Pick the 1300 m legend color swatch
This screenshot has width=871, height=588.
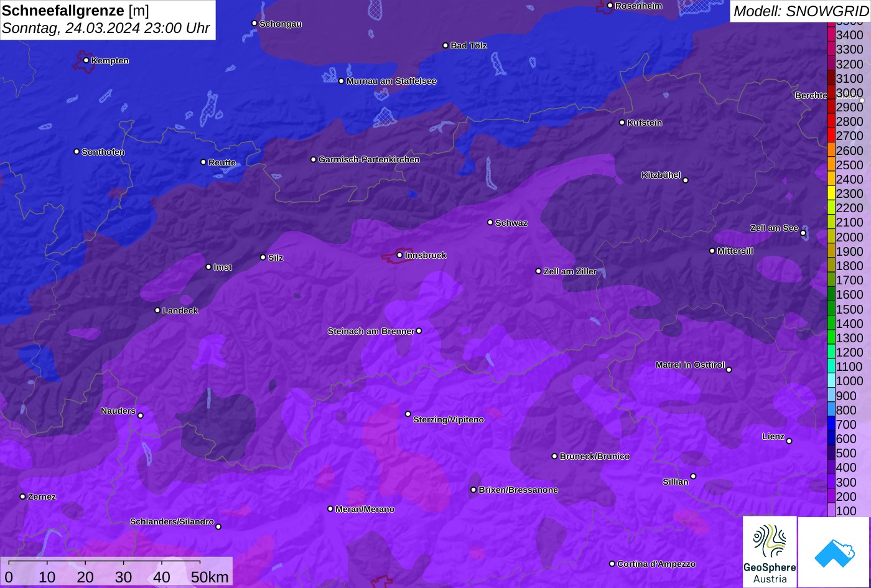(831, 338)
